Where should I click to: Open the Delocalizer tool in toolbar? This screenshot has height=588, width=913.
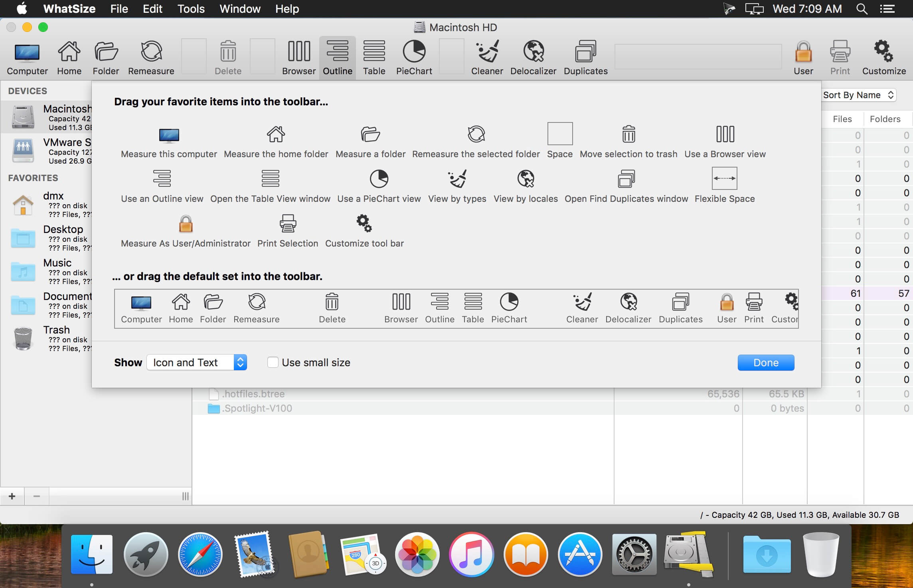coord(533,58)
